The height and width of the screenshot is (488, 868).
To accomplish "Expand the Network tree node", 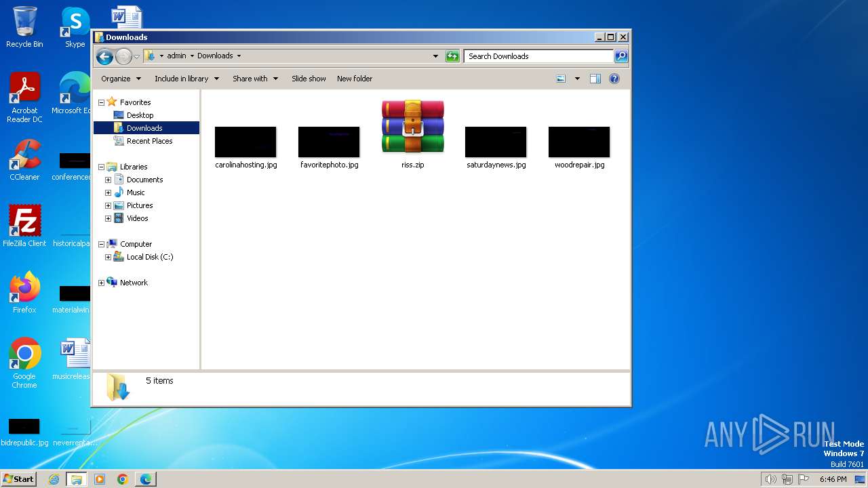I will pyautogui.click(x=102, y=283).
